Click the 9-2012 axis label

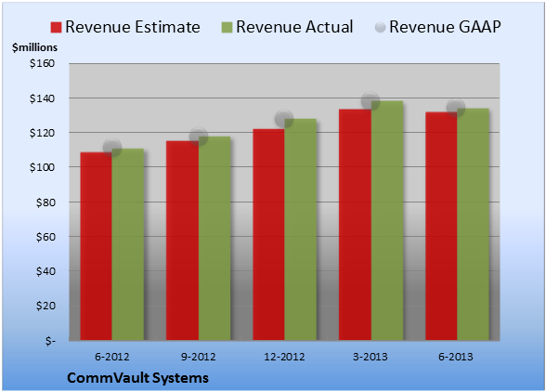[199, 357]
